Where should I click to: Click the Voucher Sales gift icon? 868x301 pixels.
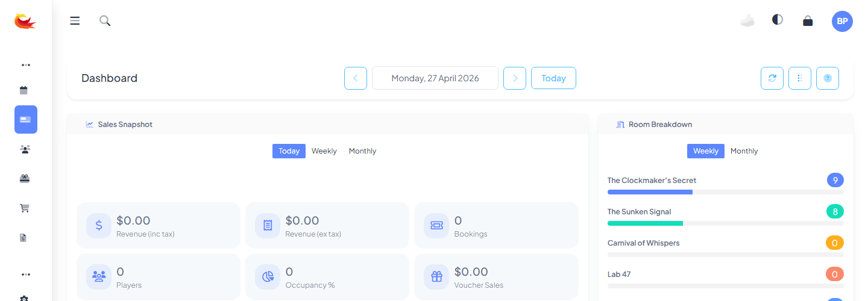(x=436, y=276)
